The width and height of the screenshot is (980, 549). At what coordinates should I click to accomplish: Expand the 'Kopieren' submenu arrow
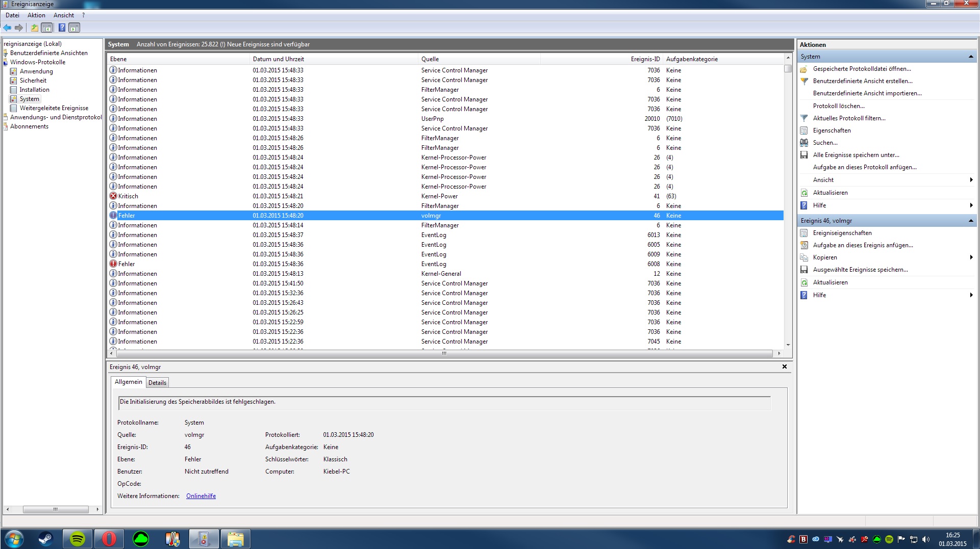coord(971,257)
